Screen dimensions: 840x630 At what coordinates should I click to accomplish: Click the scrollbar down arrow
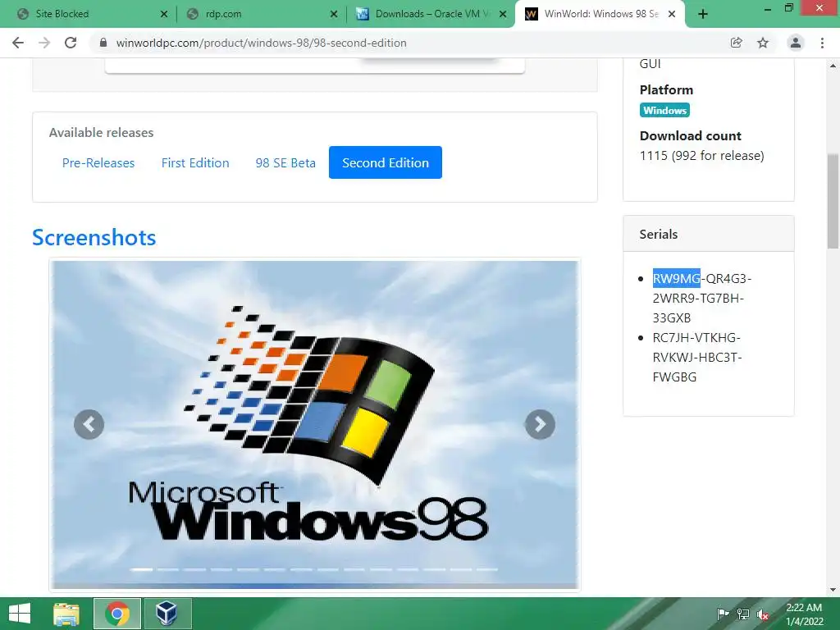tap(833, 590)
